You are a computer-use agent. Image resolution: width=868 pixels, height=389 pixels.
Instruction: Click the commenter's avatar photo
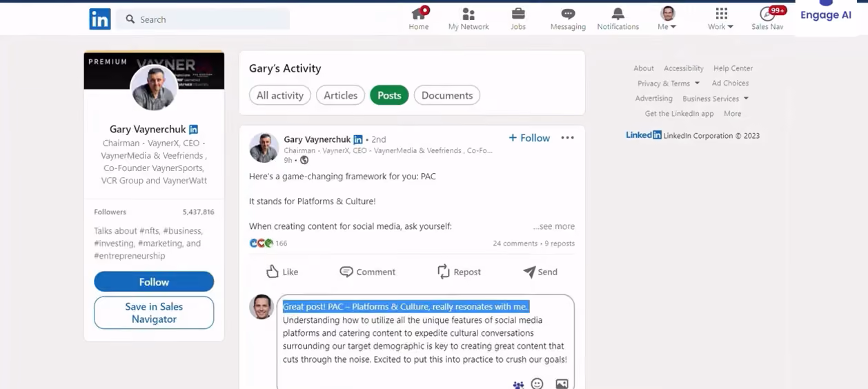coord(262,307)
